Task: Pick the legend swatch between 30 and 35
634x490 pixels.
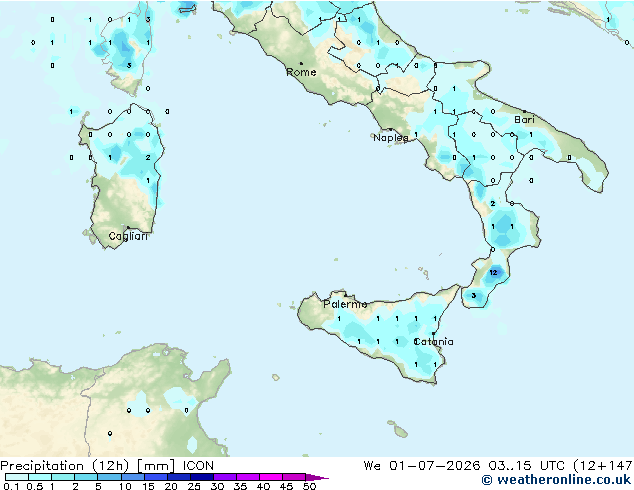Action: [x=224, y=477]
